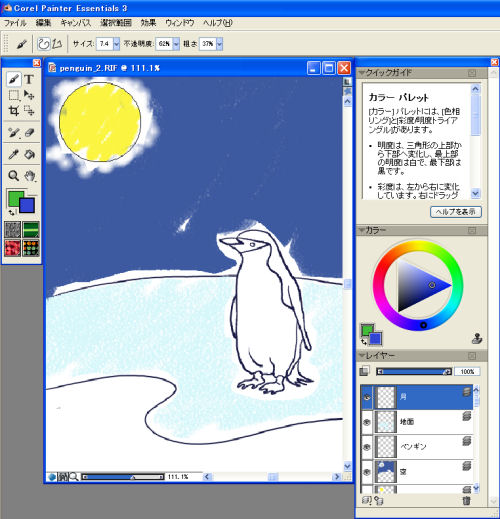The image size is (500, 519).
Task: Open the red pattern selector
Action: pos(13,248)
